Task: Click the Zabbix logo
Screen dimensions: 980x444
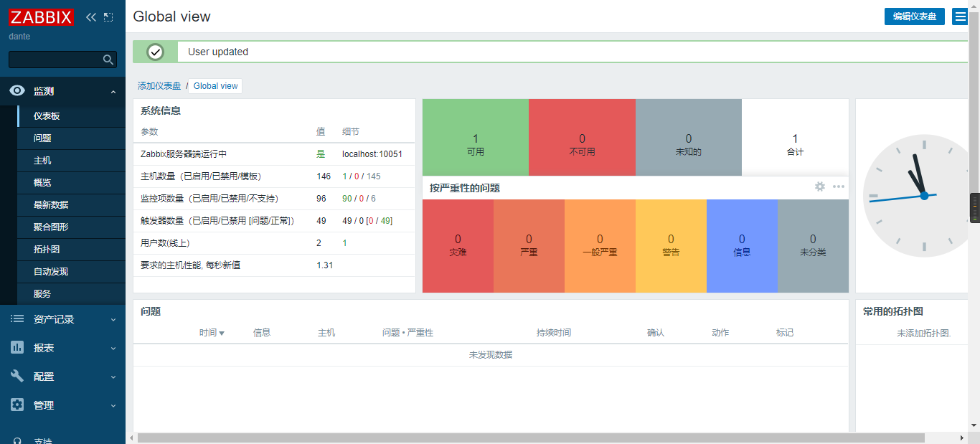Action: point(42,16)
